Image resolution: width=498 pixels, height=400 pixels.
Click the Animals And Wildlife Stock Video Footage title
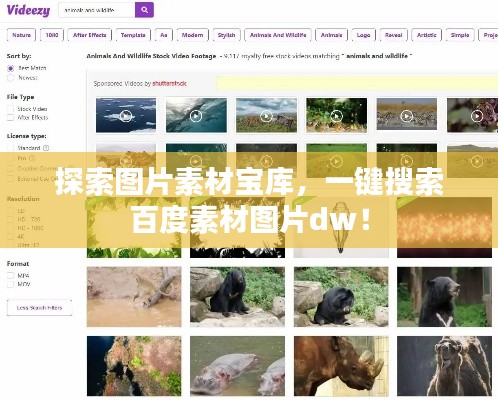click(151, 56)
